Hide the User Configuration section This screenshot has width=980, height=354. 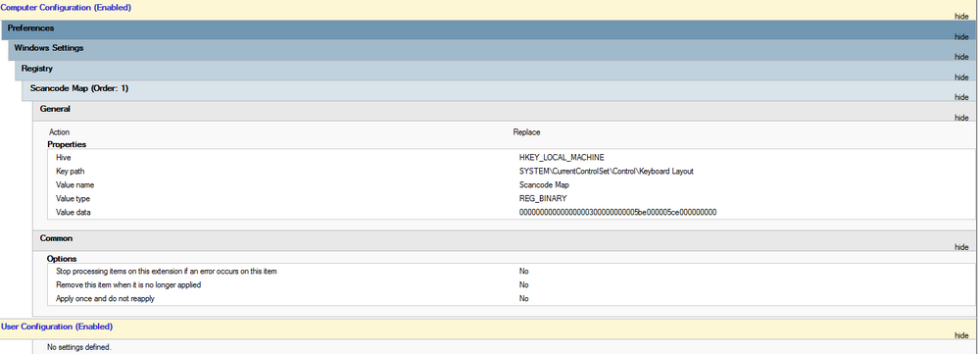961,335
